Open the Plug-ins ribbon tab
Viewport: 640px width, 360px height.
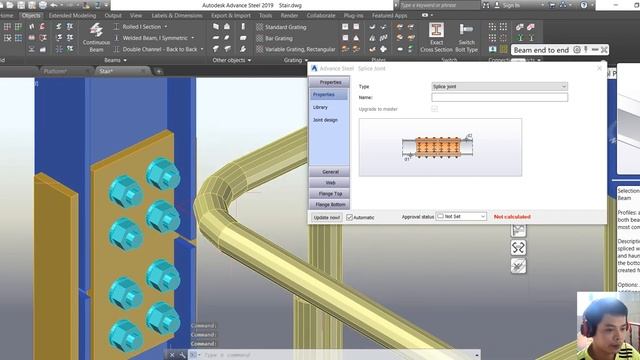point(353,16)
